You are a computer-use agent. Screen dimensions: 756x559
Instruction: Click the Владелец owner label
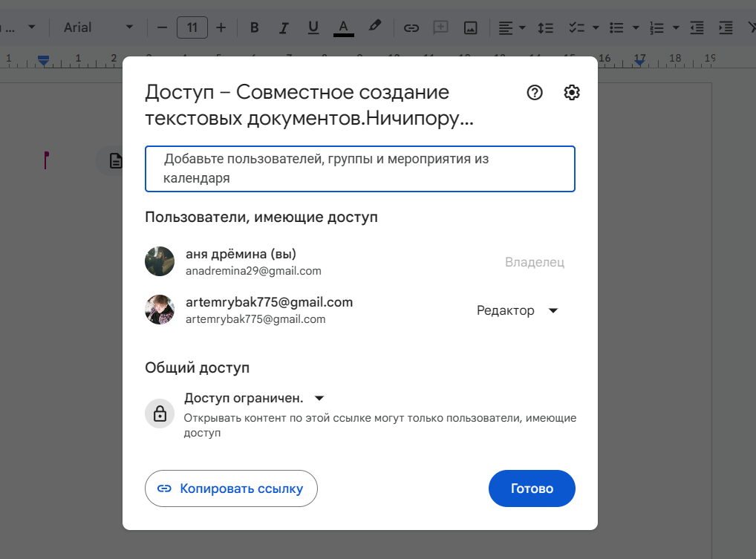(x=535, y=262)
